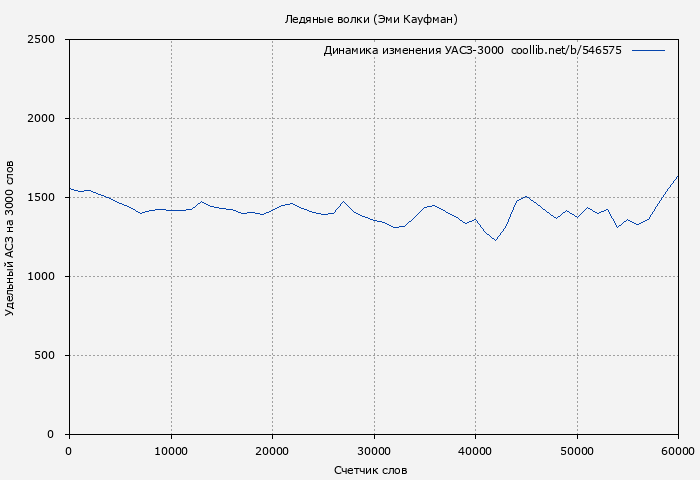Click the 20000 tick label on X-axis
Screen dimensions: 700x480
(x=272, y=450)
